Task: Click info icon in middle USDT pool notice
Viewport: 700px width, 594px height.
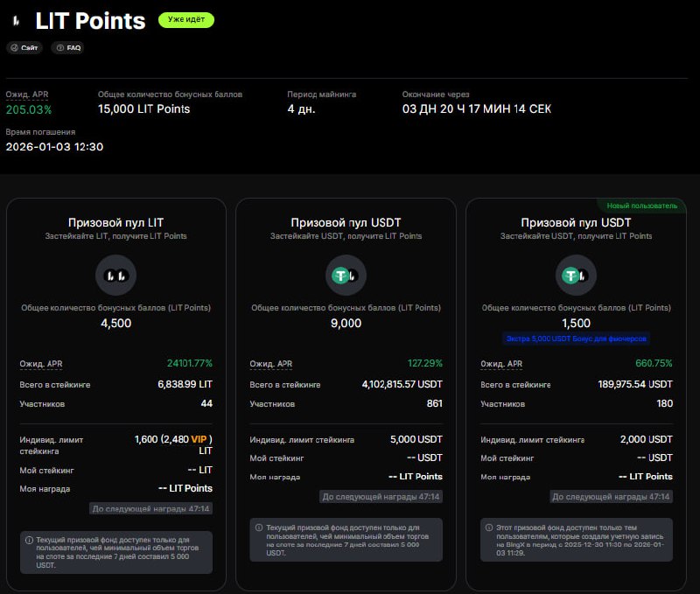Action: tap(259, 528)
